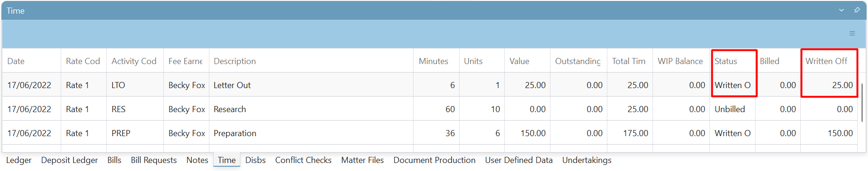Open the Document Production tab
Viewport: 868px width, 171px height.
pyautogui.click(x=434, y=160)
